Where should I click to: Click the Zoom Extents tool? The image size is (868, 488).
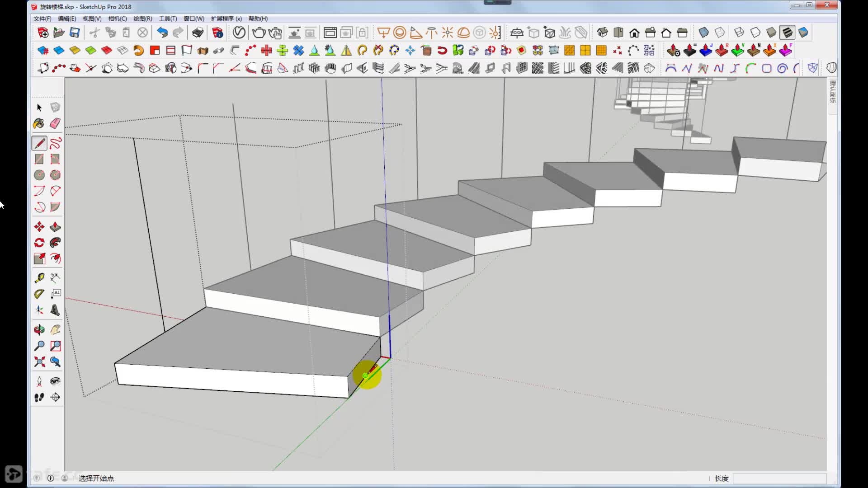(x=39, y=362)
